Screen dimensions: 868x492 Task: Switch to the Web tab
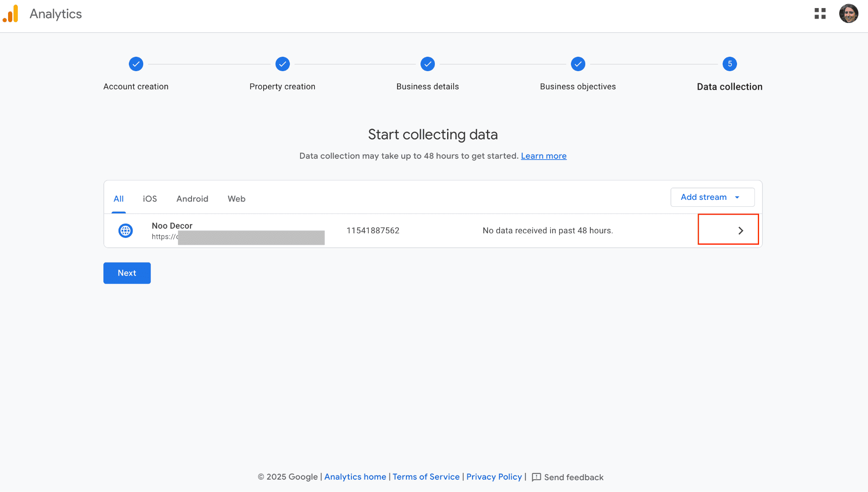click(236, 199)
